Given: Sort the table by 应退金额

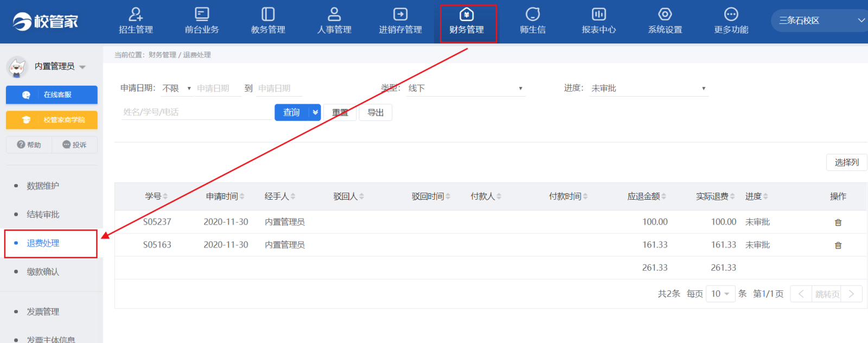Looking at the screenshot, I should 647,196.
